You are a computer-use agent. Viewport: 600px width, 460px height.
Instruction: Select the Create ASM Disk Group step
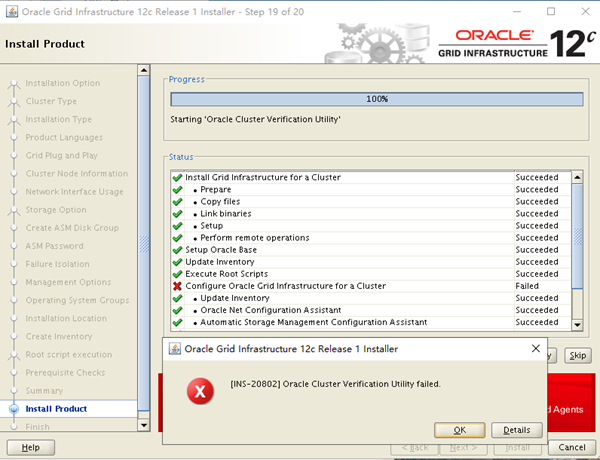72,228
